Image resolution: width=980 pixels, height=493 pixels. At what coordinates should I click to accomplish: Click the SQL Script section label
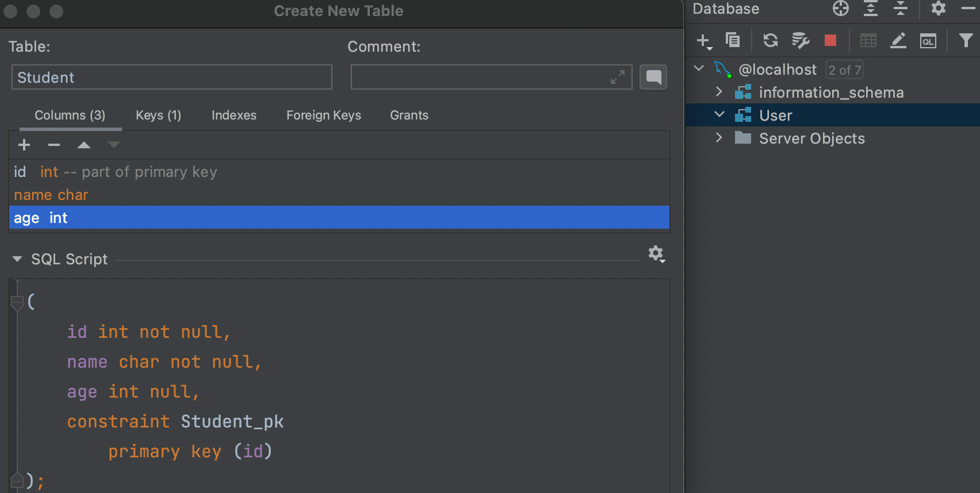[69, 259]
